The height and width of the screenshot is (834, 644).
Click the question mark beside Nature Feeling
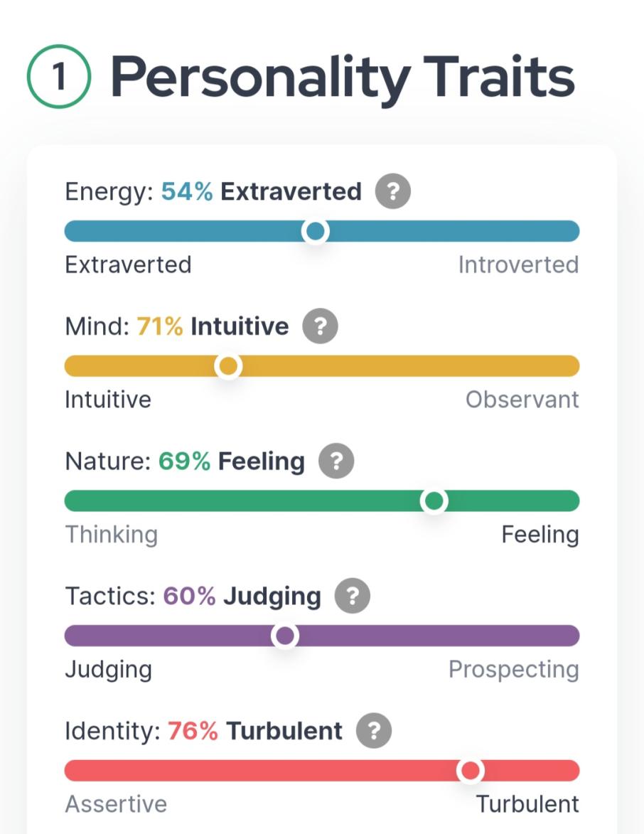click(336, 461)
